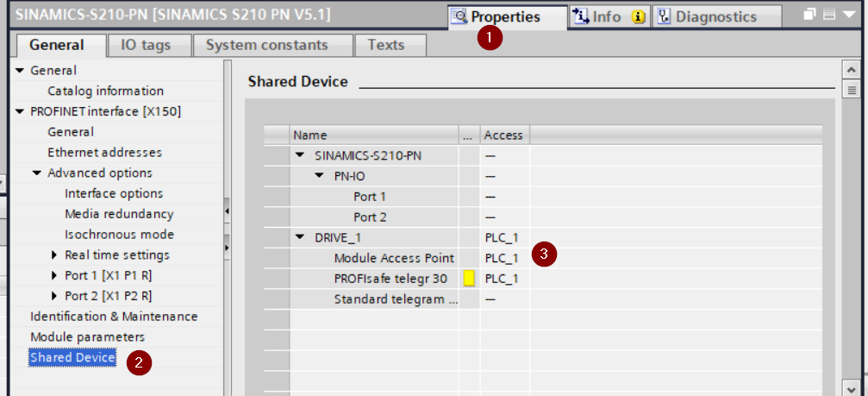868x396 pixels.
Task: Click the '...' column header
Action: [470, 135]
